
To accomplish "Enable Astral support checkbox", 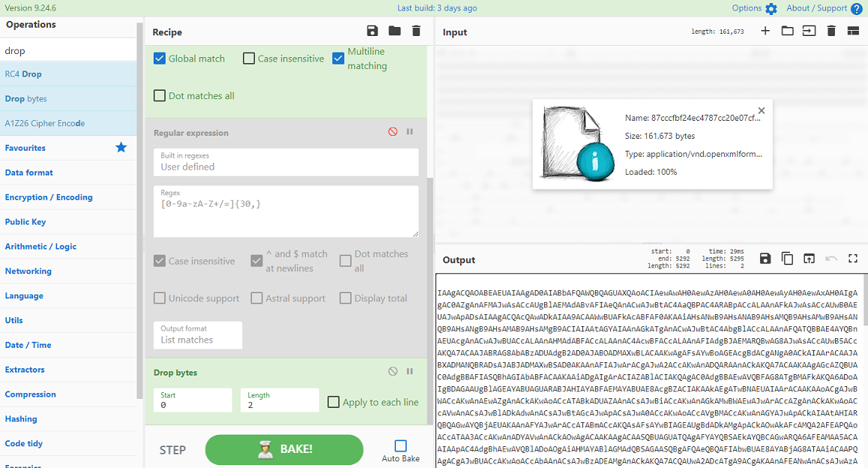I will pos(256,298).
